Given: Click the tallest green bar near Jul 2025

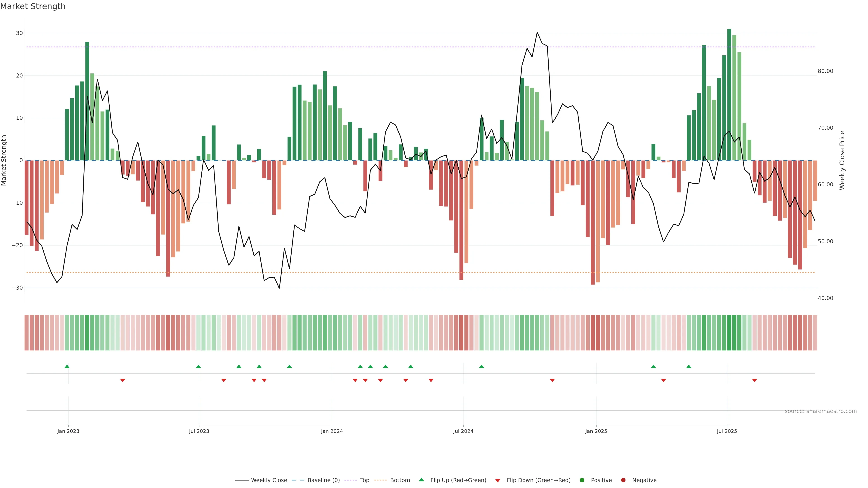Looking at the screenshot, I should 729,94.
